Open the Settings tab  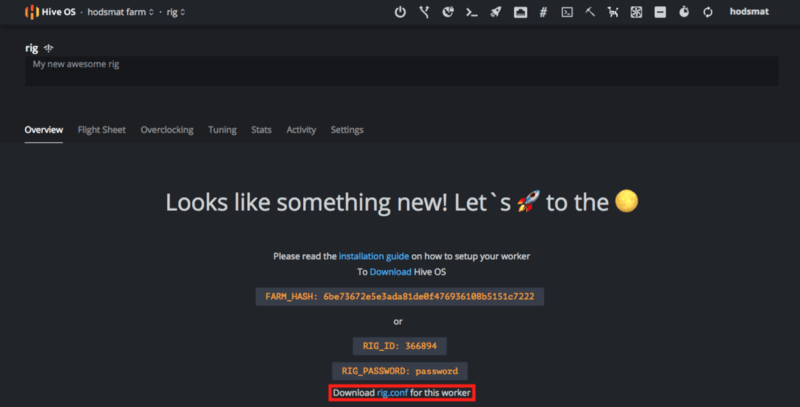point(347,130)
